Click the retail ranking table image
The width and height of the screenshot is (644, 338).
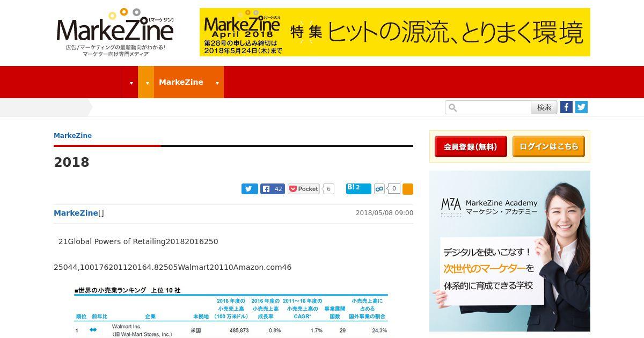tap(231, 312)
